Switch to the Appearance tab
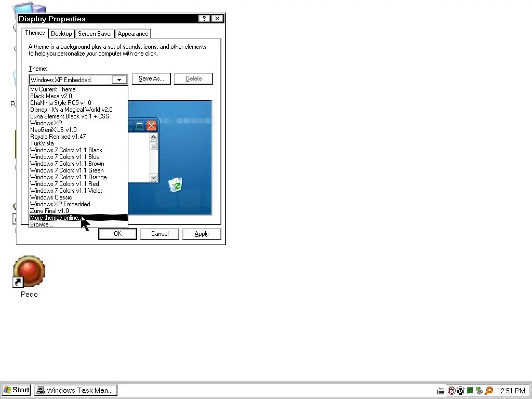Viewport: 532px width, 399px height. point(133,34)
